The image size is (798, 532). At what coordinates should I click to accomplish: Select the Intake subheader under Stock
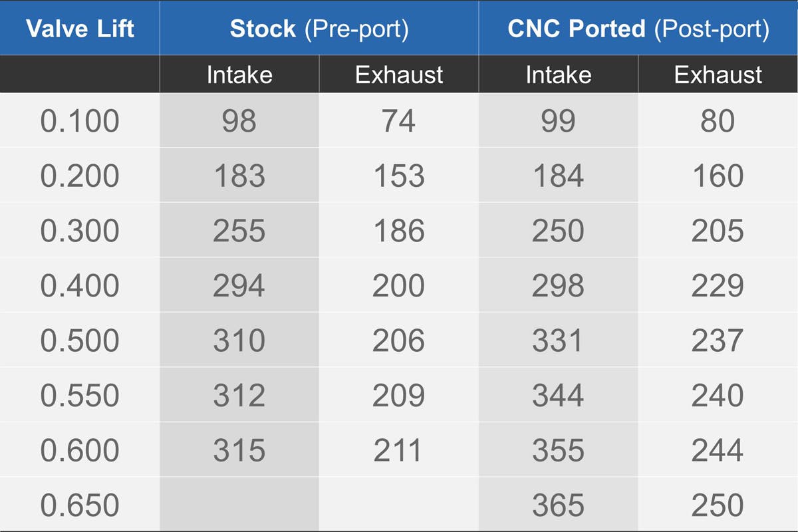pos(239,74)
